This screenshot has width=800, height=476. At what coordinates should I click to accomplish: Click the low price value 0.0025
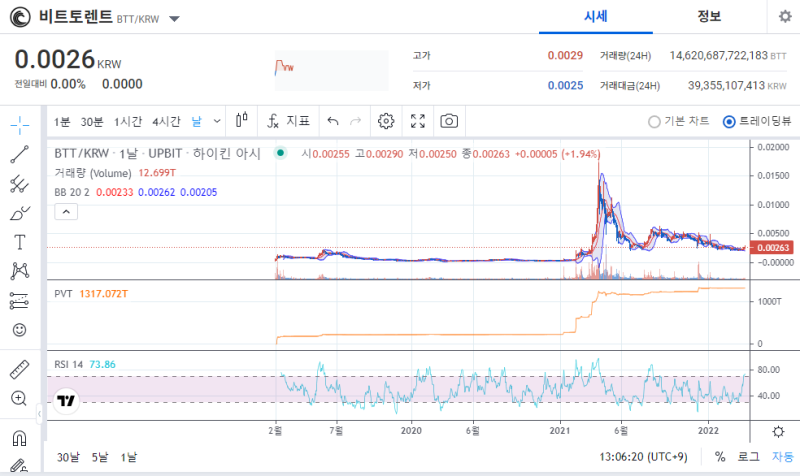pos(565,85)
